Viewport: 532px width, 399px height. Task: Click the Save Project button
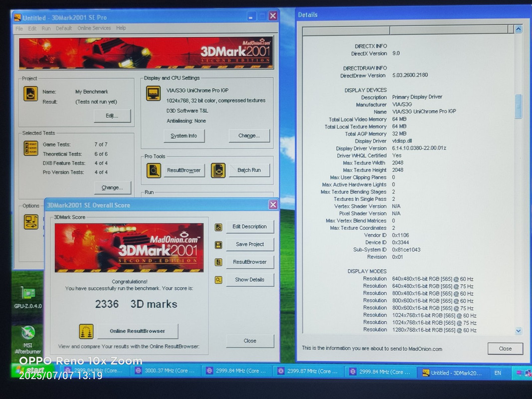[x=250, y=244]
